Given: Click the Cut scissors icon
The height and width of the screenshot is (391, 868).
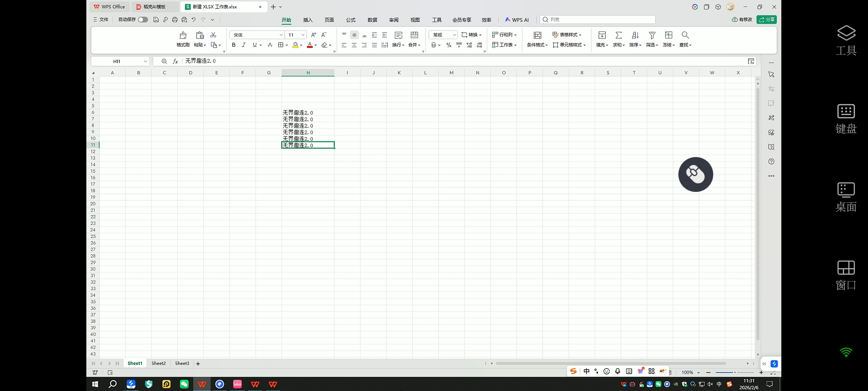Looking at the screenshot, I should 213,35.
